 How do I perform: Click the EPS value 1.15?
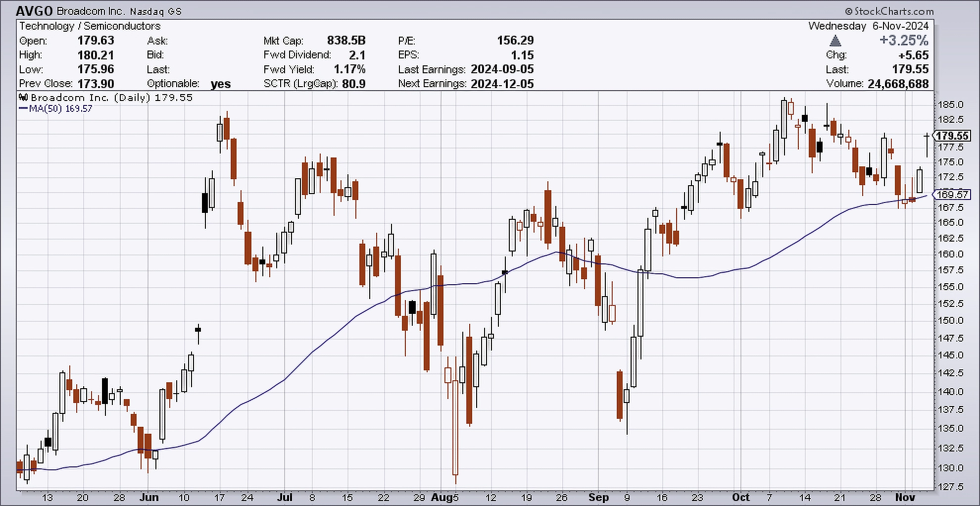(522, 55)
